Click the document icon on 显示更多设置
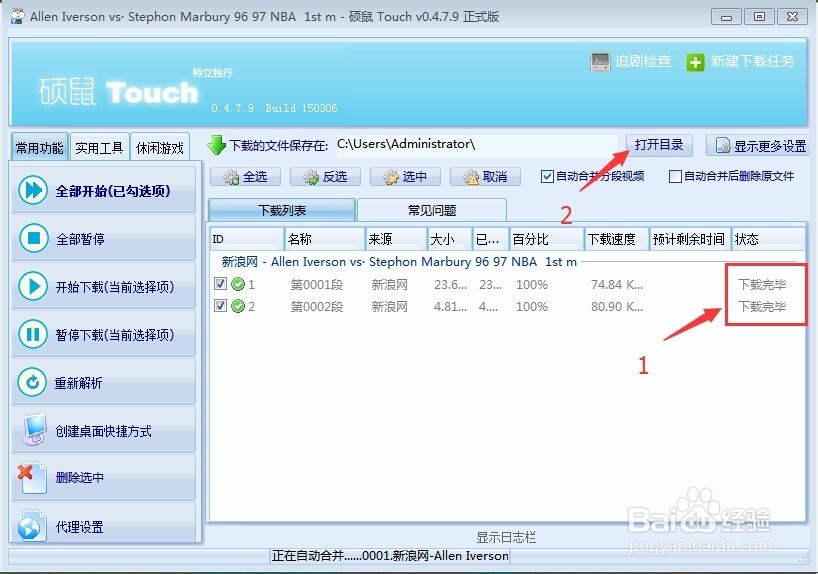This screenshot has width=818, height=574. [x=723, y=146]
